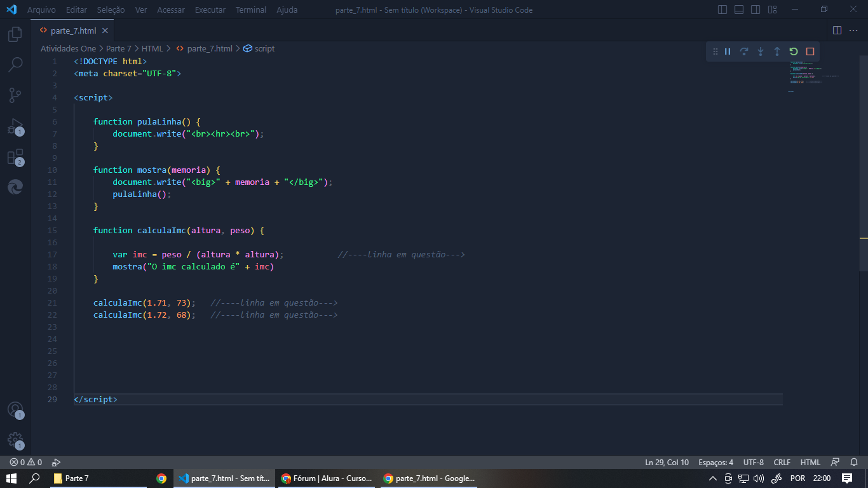Open the Run and Debug view
868x488 pixels.
15,126
